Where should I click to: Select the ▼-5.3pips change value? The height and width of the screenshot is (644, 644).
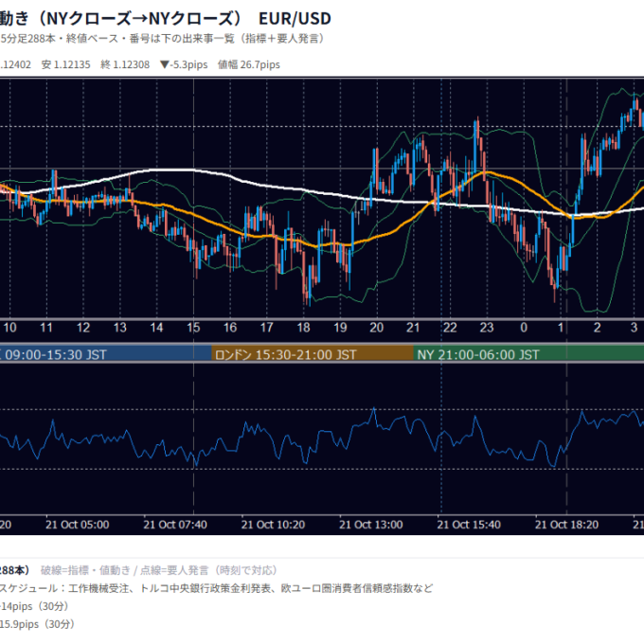(x=184, y=64)
